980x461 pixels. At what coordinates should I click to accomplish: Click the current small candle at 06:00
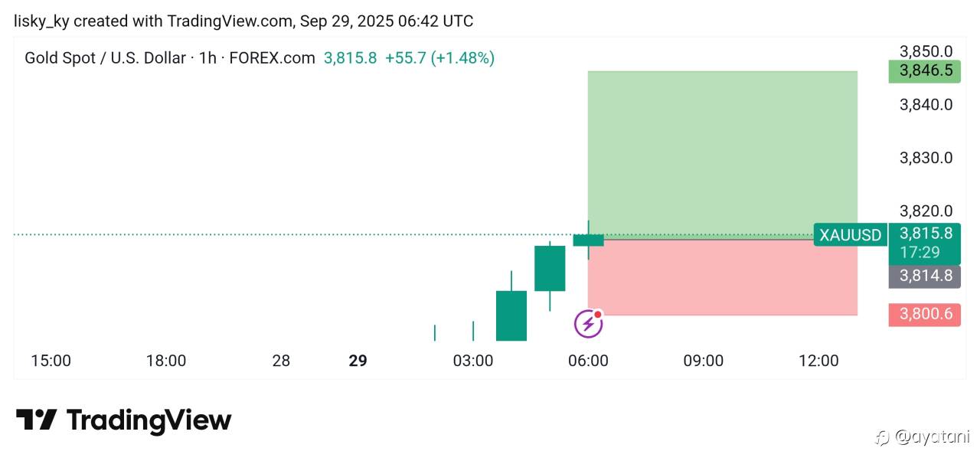click(x=588, y=240)
